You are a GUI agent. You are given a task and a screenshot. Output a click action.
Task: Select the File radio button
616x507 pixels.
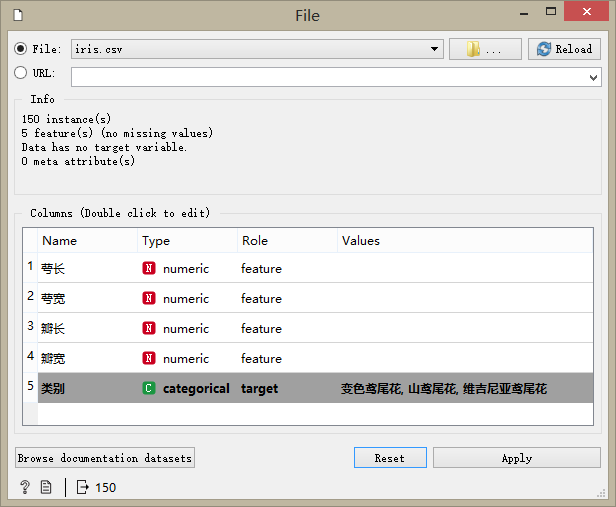tap(20, 49)
